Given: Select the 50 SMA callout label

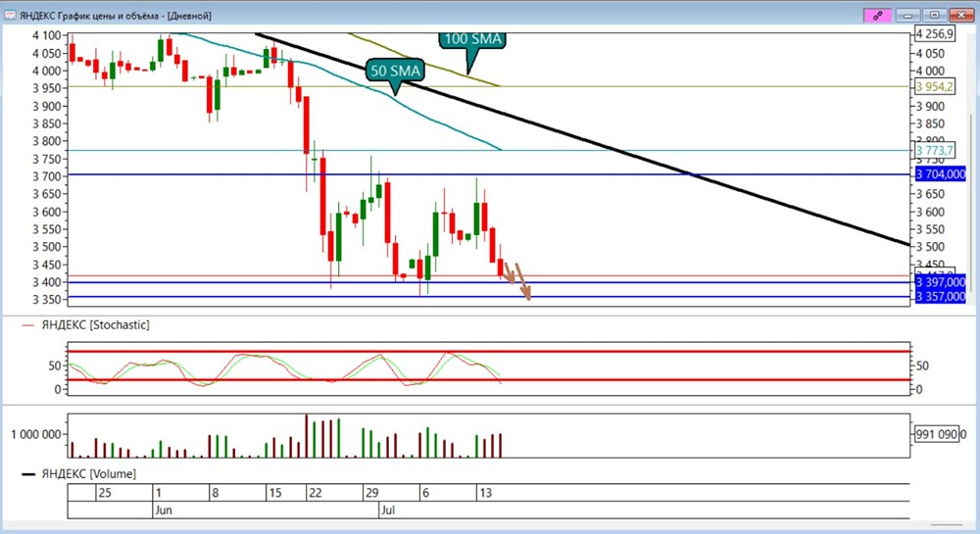Looking at the screenshot, I should tap(395, 71).
